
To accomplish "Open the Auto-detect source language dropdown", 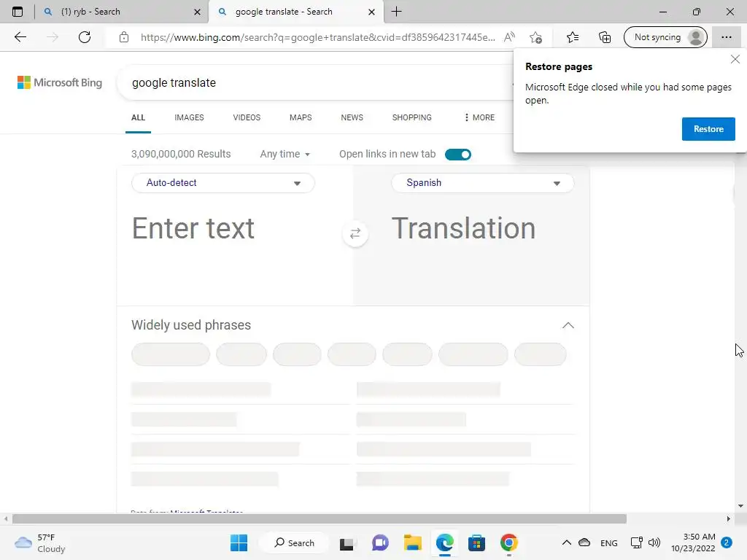I will point(223,183).
